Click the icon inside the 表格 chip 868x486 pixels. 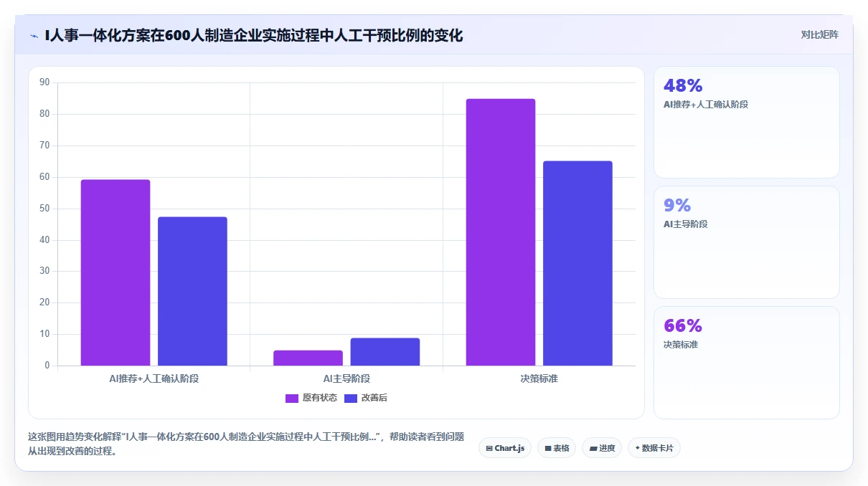(547, 449)
